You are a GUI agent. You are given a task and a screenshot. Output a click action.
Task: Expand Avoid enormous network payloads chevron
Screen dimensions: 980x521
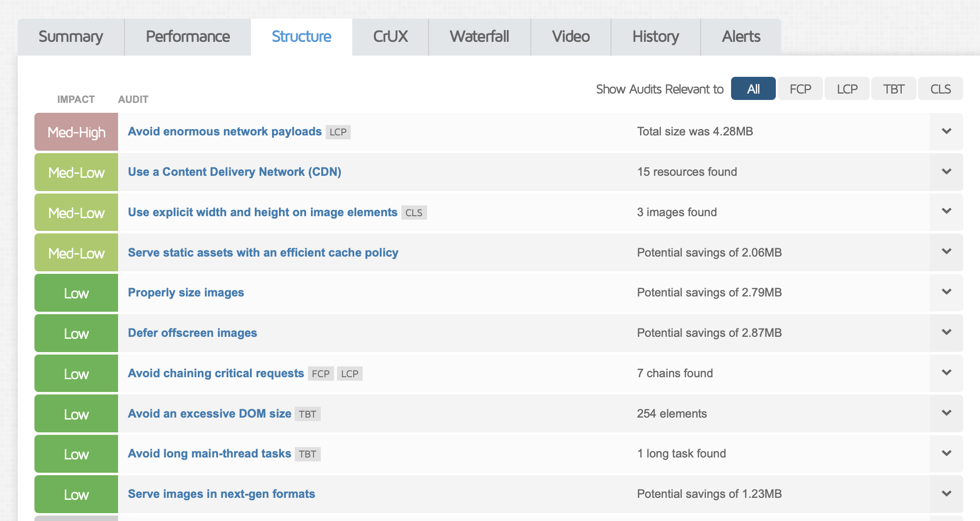(x=947, y=131)
